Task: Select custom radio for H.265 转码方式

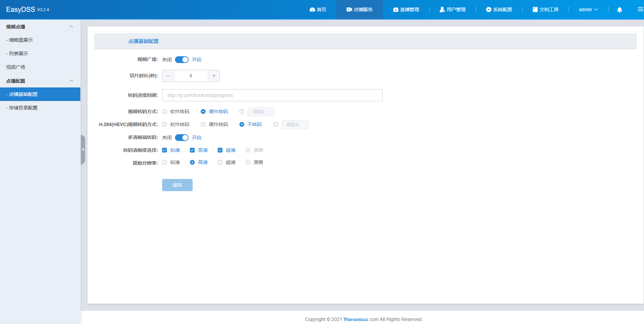Action: click(276, 124)
